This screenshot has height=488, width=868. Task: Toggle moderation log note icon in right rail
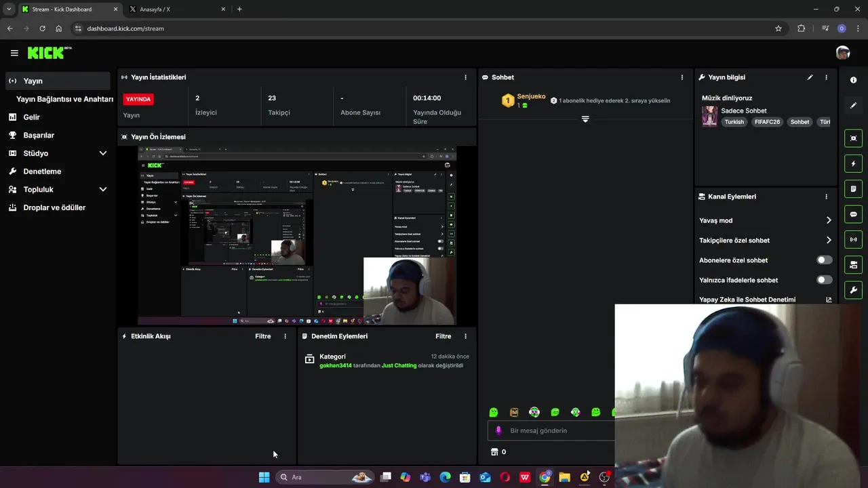click(x=853, y=189)
